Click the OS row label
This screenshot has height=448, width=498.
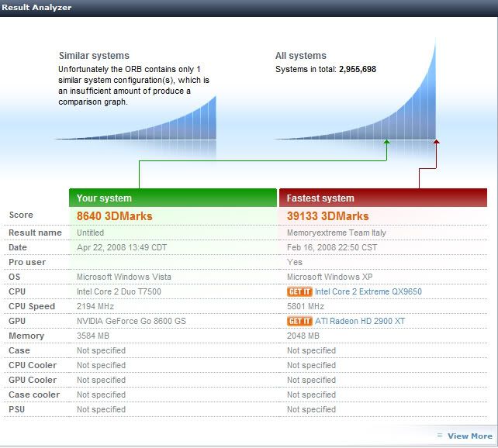[14, 277]
